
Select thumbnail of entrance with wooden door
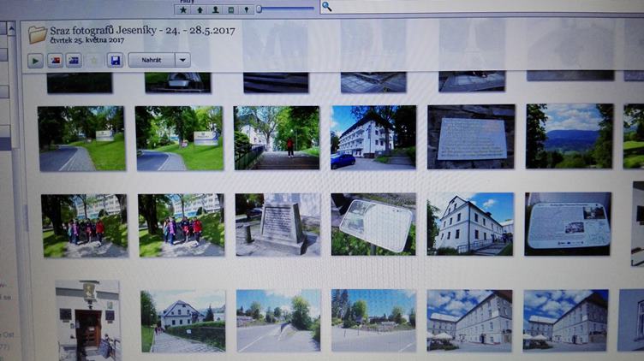pos(88,321)
